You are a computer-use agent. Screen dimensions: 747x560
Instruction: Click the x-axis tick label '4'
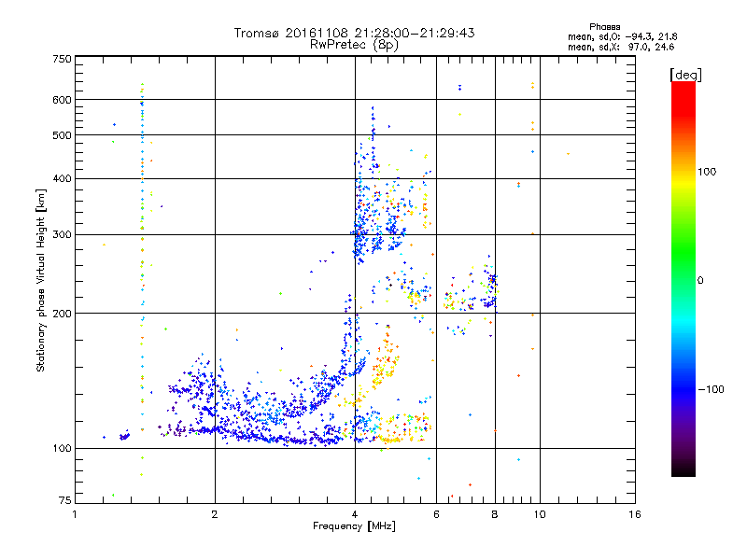click(x=355, y=514)
